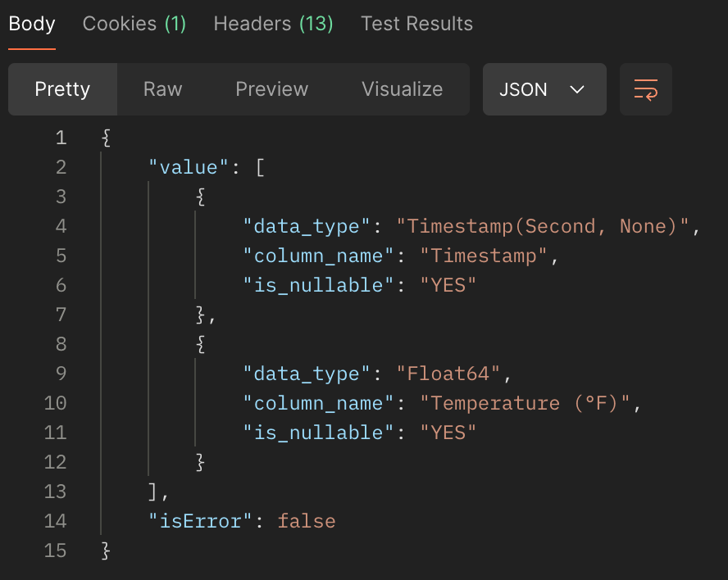Click the "value" key in the JSON
The image size is (728, 580).
pos(189,167)
